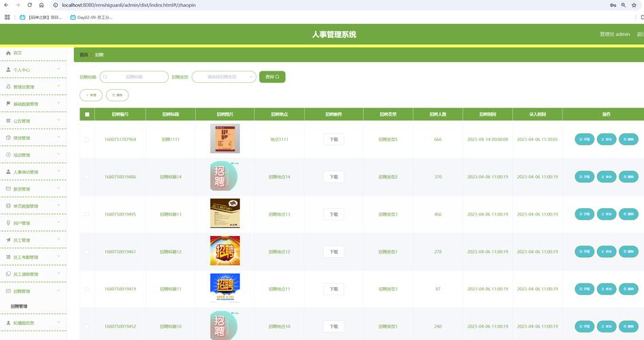The height and width of the screenshot is (340, 644).
Task: Toggle the select-all checkbox in table header
Action: tap(86, 115)
